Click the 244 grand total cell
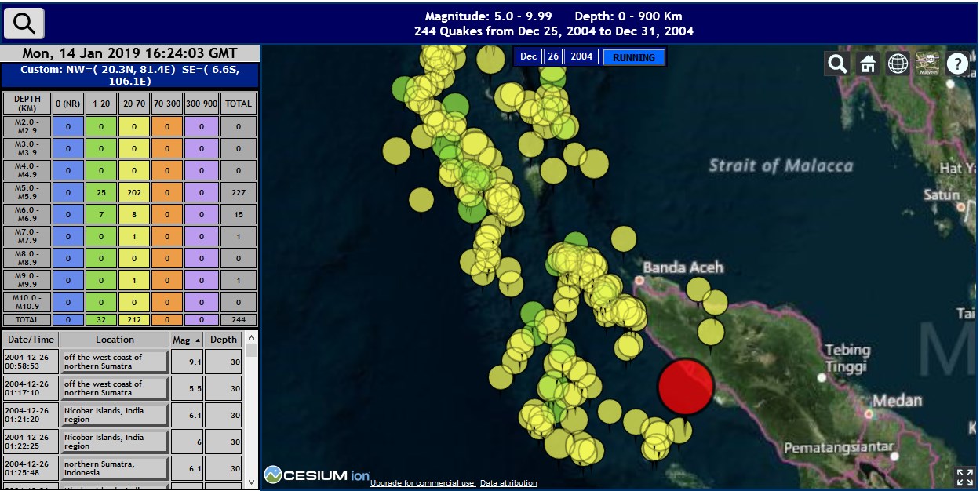980x491 pixels. [x=239, y=320]
